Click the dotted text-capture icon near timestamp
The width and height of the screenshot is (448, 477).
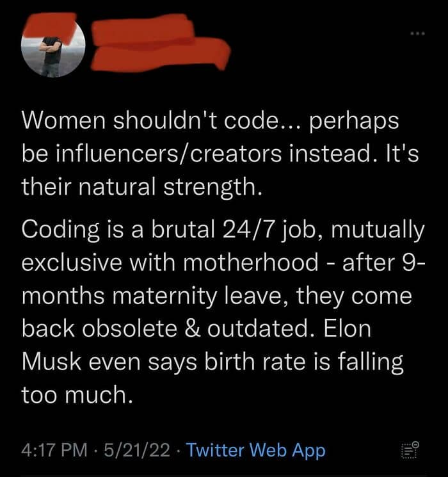[410, 450]
